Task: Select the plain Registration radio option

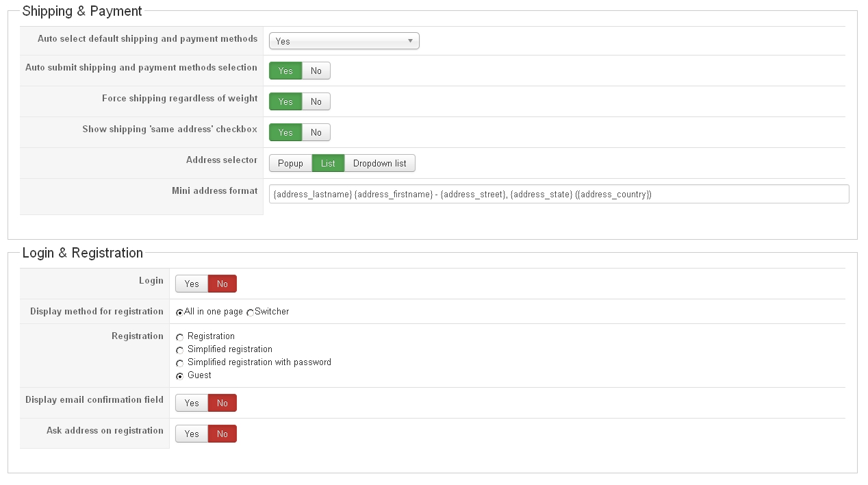Action: [180, 337]
